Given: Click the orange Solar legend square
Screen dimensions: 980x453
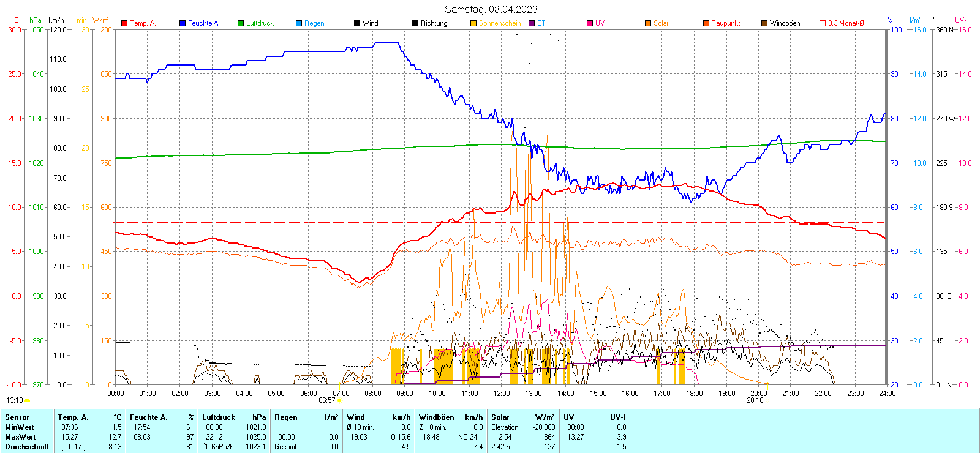Looking at the screenshot, I should pyautogui.click(x=648, y=23).
